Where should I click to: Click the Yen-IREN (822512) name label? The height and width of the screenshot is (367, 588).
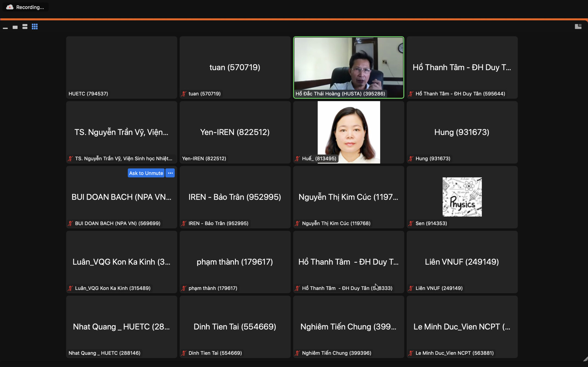pos(204,158)
